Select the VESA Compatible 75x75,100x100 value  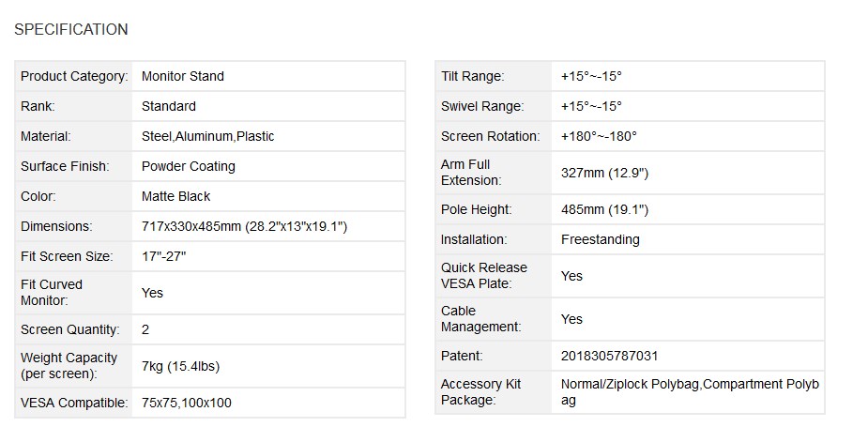click(x=187, y=403)
